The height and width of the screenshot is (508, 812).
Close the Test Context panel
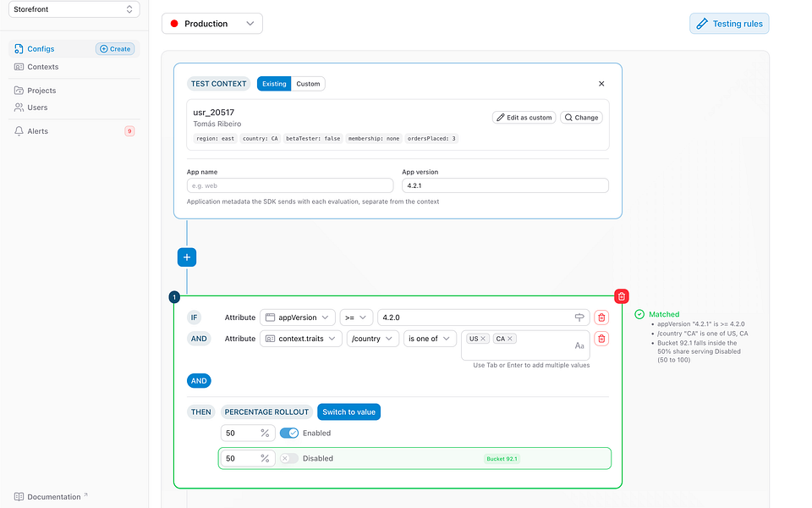click(601, 84)
